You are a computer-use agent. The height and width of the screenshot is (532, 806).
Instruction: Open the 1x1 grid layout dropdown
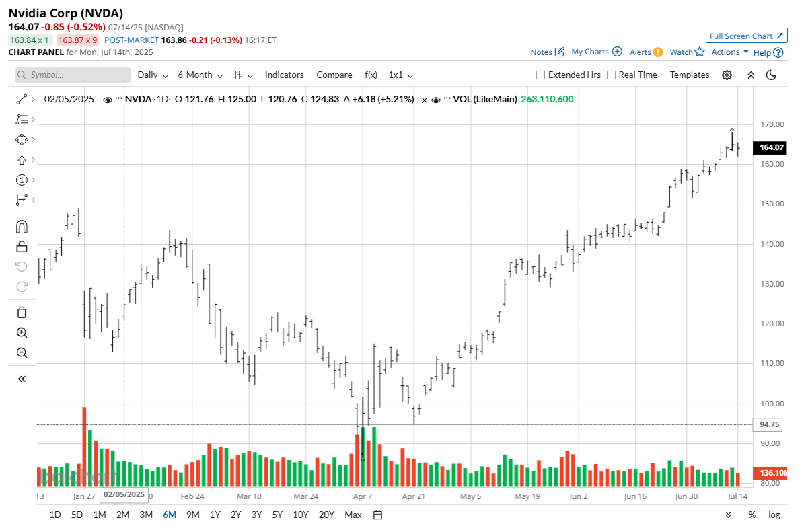point(401,75)
